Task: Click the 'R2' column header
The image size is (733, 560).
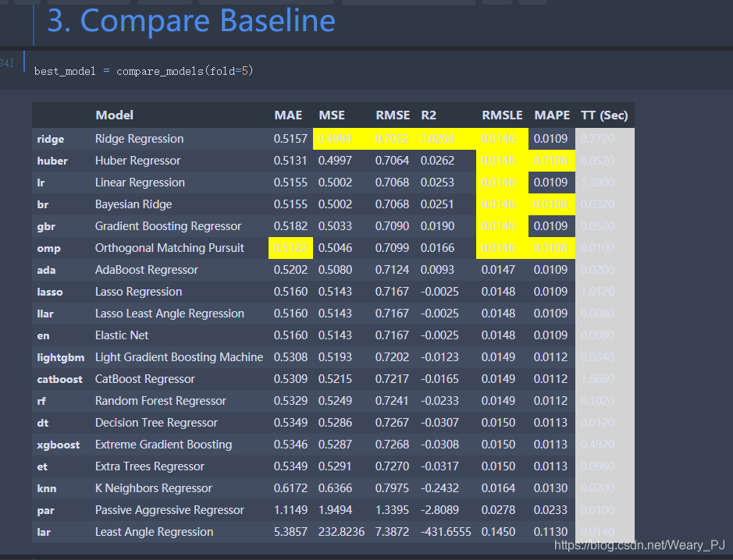Action: pos(429,115)
